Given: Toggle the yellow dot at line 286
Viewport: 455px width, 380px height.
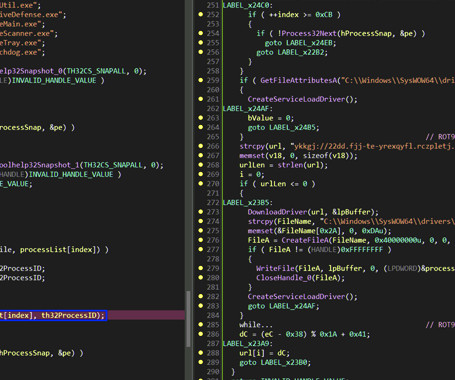Looking at the screenshot, I should click(x=201, y=334).
